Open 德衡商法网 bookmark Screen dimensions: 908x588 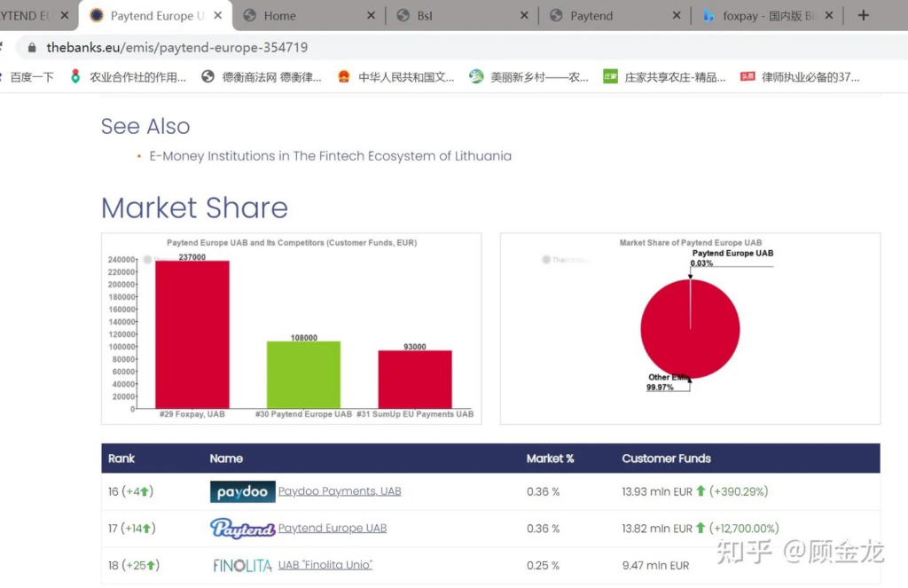click(x=262, y=77)
